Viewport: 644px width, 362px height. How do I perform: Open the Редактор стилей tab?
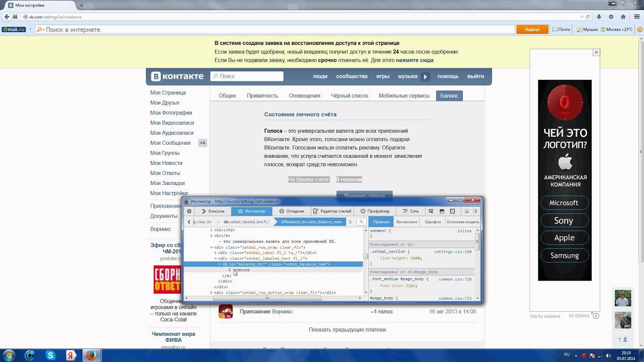click(332, 211)
